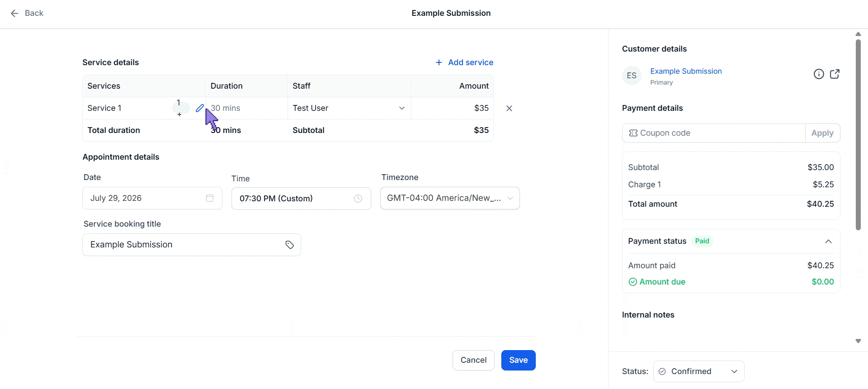
Task: Click the tag icon in booking title field
Action: pyautogui.click(x=290, y=245)
